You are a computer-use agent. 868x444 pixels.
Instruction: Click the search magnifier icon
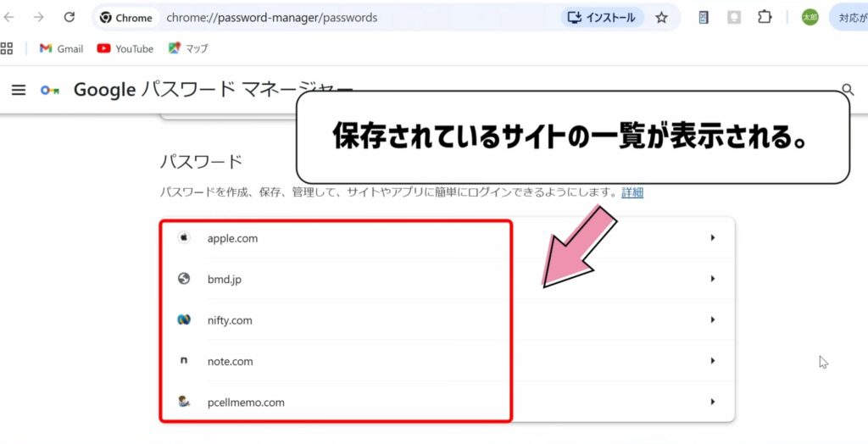pos(848,89)
